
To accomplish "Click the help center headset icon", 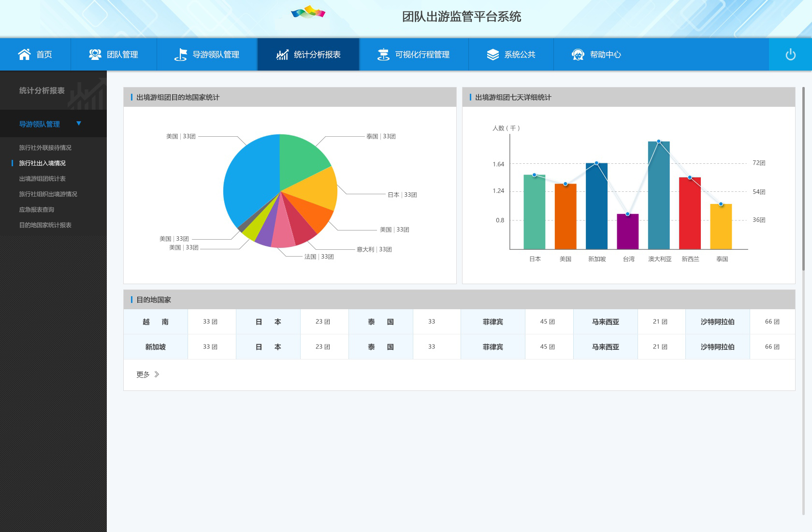I will click(x=578, y=55).
